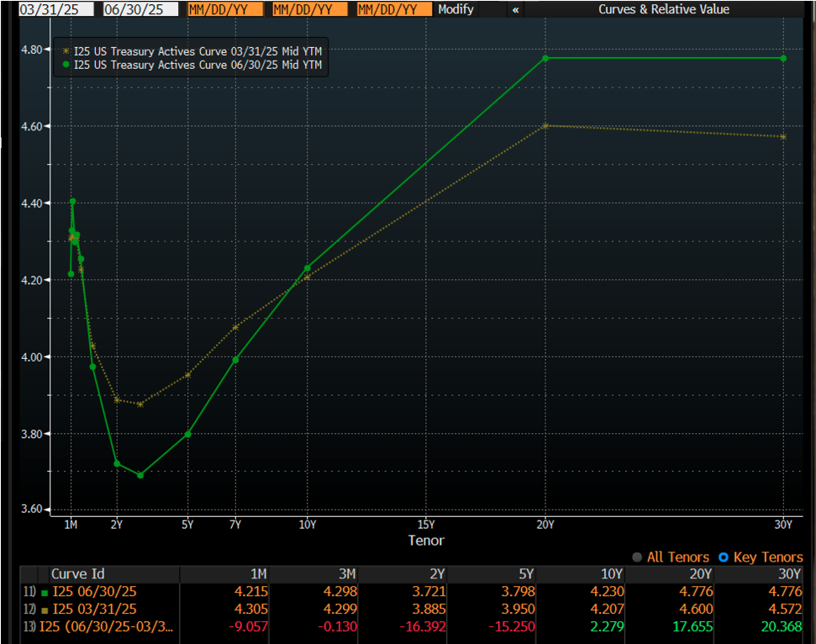
Task: Click the Tenor axis label
Action: click(x=426, y=541)
